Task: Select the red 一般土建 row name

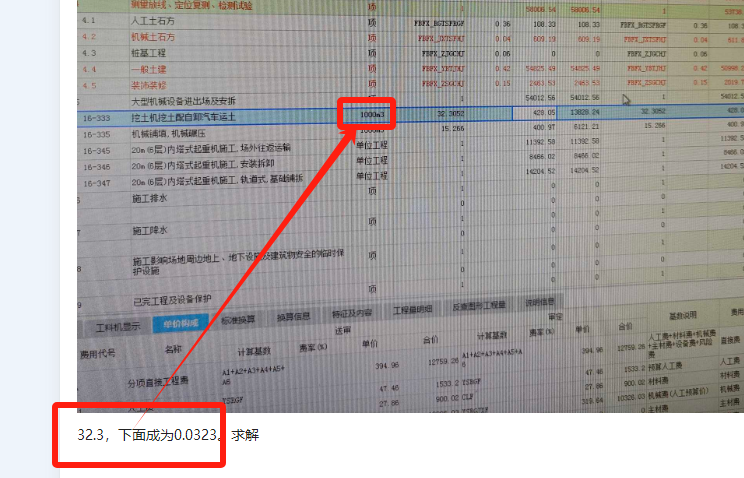Action: coord(149,69)
